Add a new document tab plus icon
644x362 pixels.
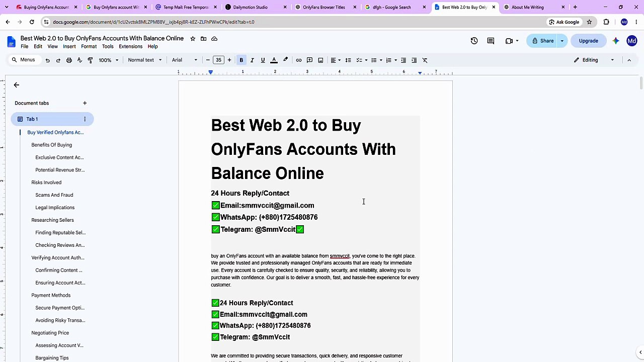[85, 103]
